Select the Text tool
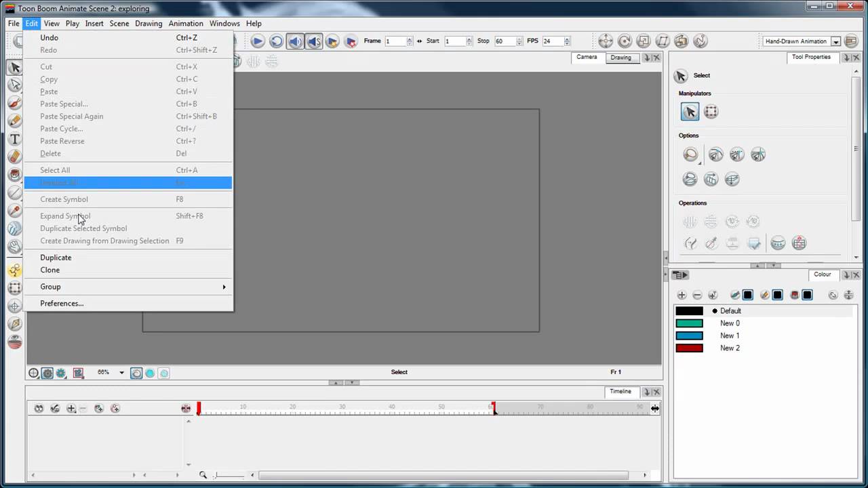 pos(14,139)
